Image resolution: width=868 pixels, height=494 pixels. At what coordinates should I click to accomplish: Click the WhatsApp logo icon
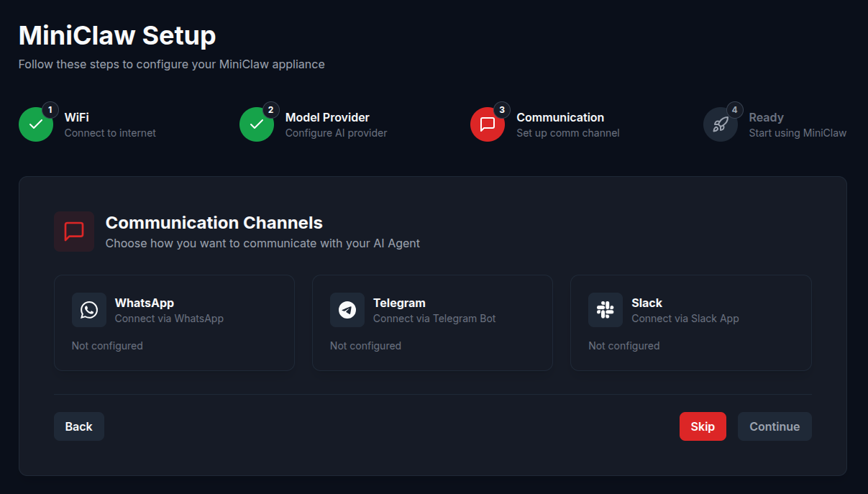coord(89,310)
